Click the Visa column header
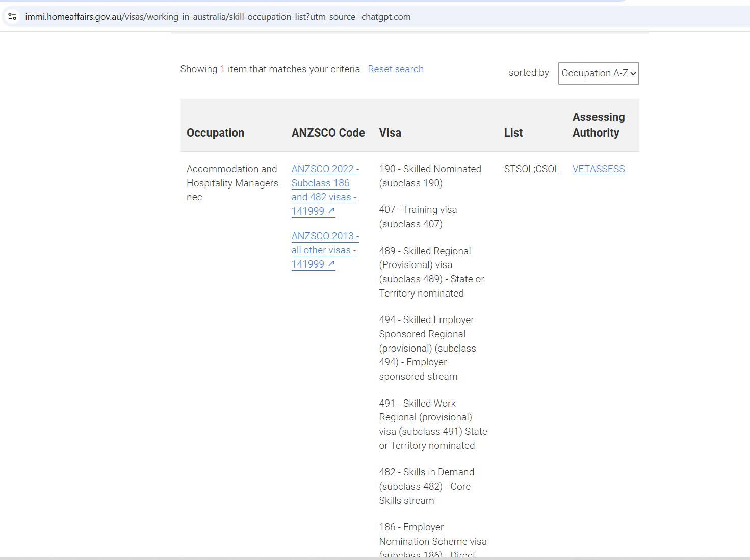The image size is (750, 560). coord(390,133)
